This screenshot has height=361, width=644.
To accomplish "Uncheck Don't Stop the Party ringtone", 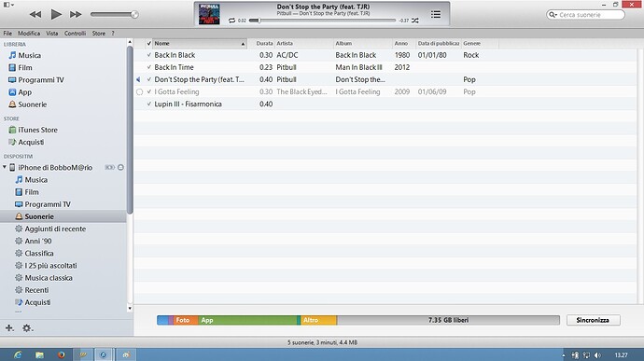I will [x=149, y=79].
